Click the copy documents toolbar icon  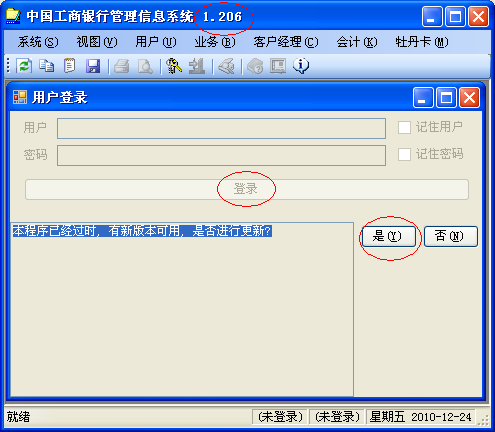tap(46, 66)
